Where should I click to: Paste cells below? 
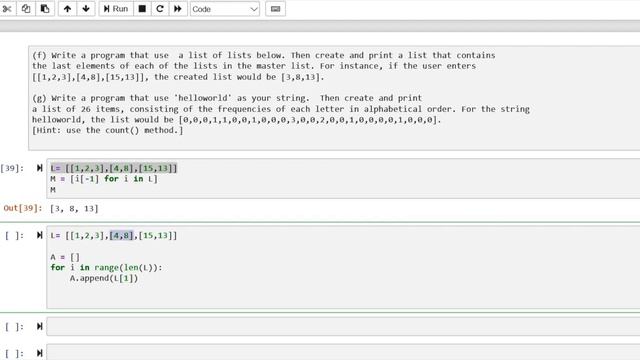pos(45,9)
